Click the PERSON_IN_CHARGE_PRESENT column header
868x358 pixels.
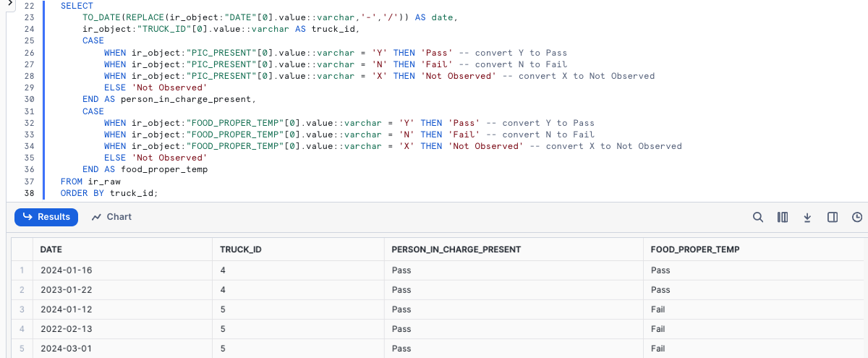[x=456, y=250]
